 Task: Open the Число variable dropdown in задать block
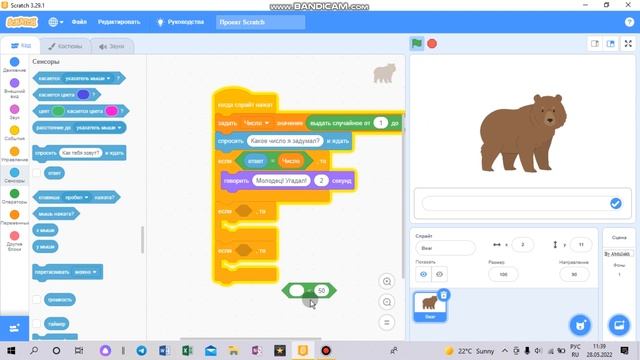pyautogui.click(x=257, y=123)
